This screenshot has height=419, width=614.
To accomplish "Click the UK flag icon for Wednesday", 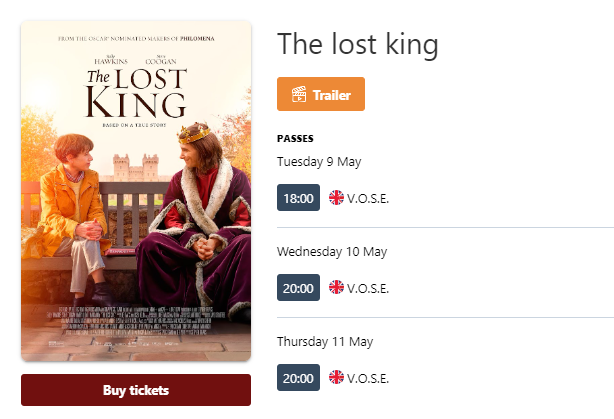I will (336, 287).
